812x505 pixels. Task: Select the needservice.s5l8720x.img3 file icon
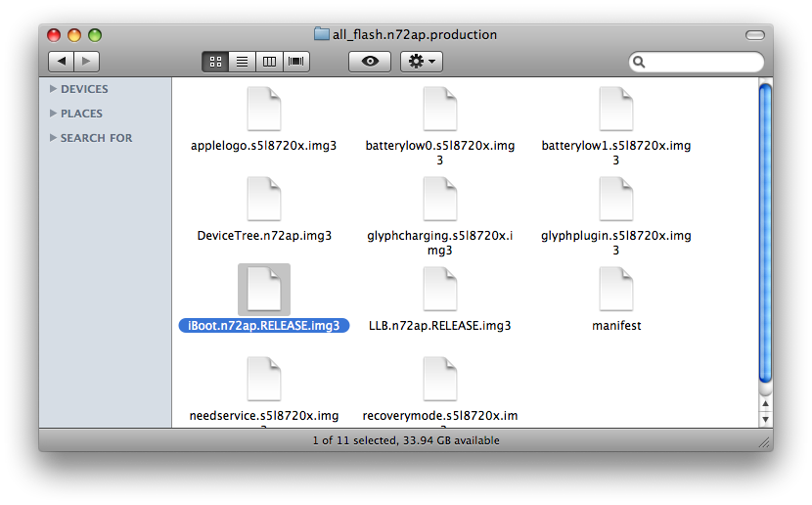263,379
